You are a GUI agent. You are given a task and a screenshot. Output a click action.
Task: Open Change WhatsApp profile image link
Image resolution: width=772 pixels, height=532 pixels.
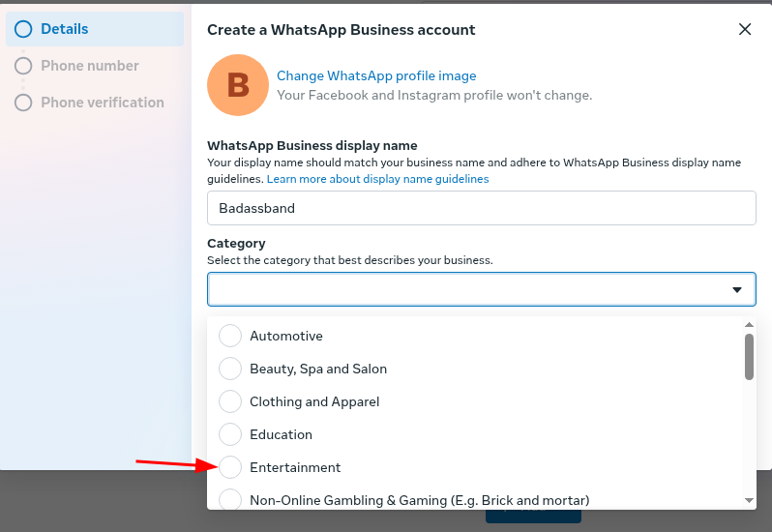point(376,75)
